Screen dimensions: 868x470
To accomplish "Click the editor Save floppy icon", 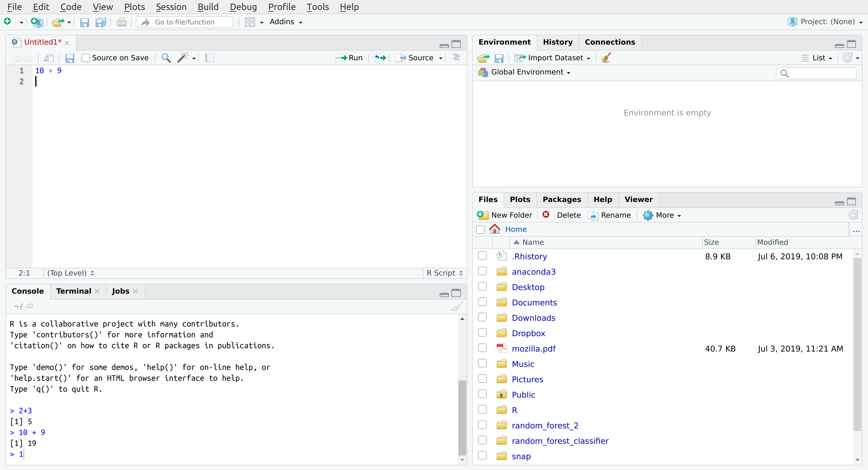I will click(x=70, y=58).
